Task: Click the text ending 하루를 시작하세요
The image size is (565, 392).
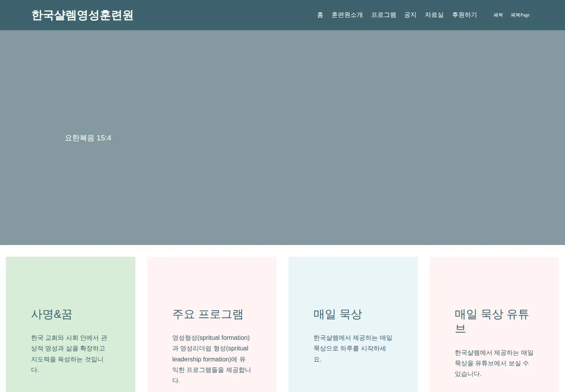Action: tap(353, 348)
